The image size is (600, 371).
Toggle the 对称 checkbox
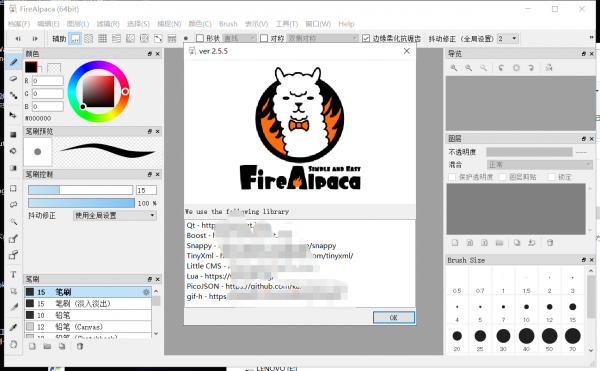[264, 38]
